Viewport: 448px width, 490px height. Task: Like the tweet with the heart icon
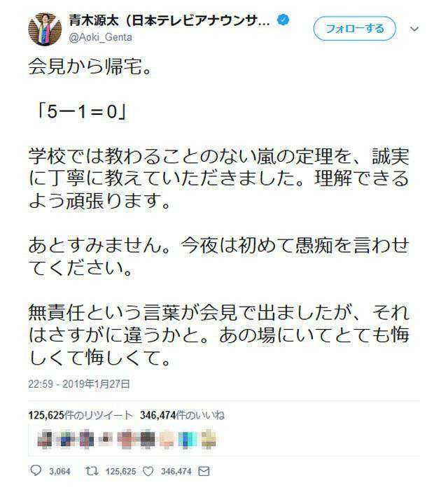pyautogui.click(x=148, y=471)
